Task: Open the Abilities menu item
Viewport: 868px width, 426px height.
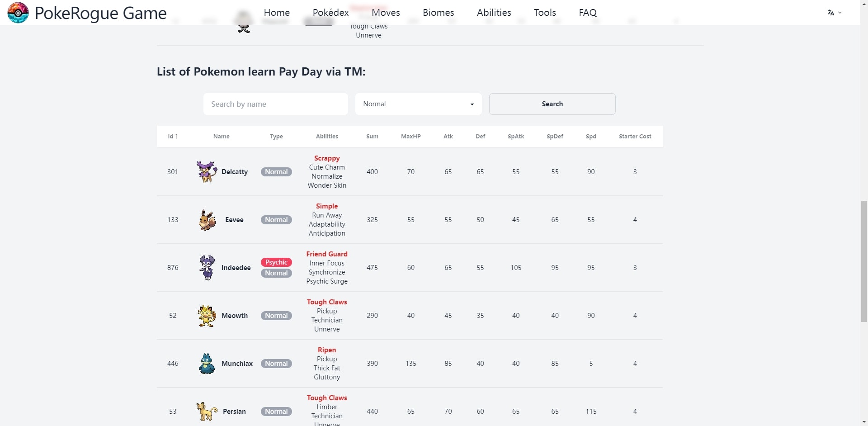Action: 494,13
